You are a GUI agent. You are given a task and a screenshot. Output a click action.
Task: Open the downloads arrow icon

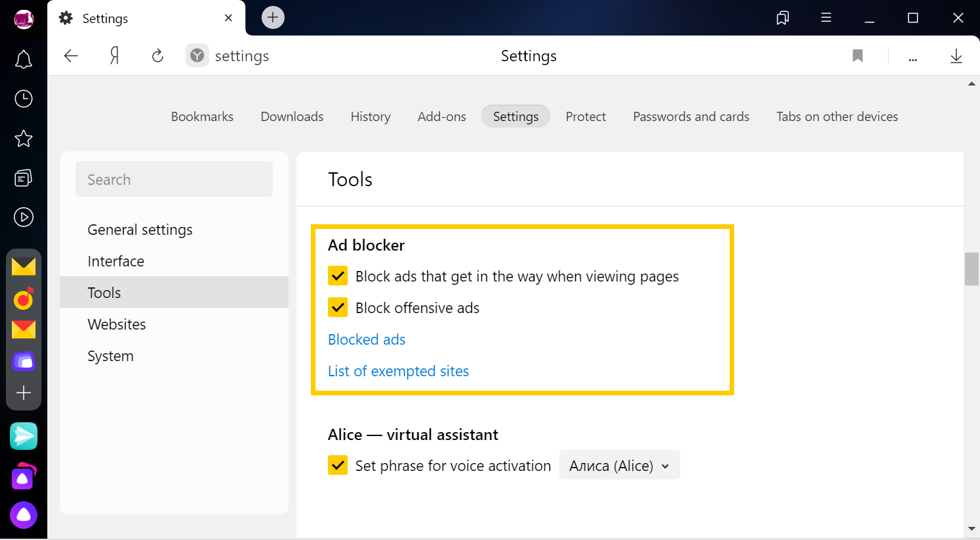[x=956, y=56]
